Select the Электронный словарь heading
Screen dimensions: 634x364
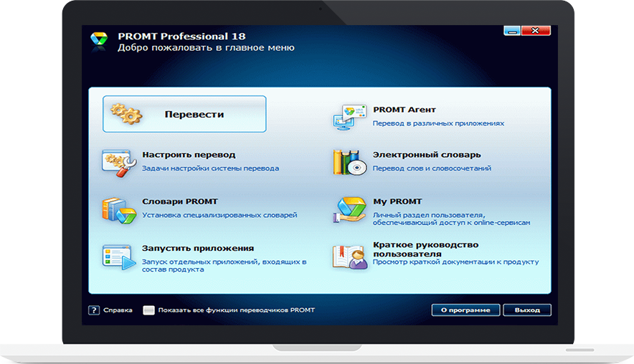click(x=427, y=155)
